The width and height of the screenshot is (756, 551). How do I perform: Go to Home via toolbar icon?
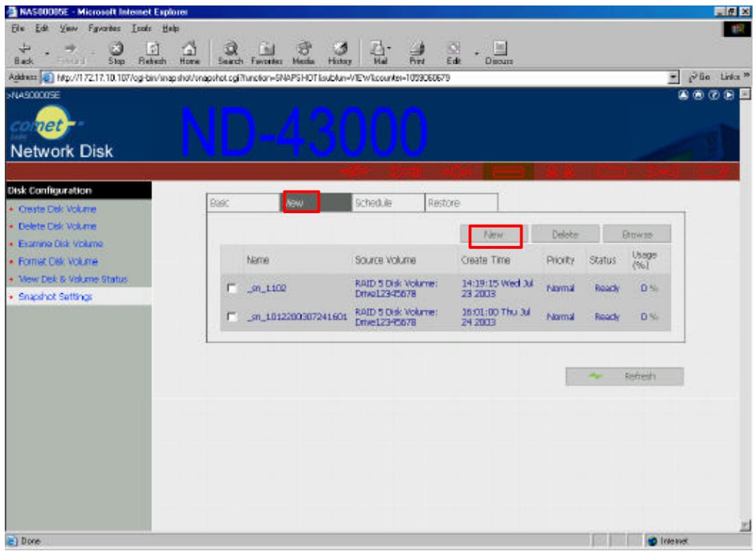tap(190, 53)
